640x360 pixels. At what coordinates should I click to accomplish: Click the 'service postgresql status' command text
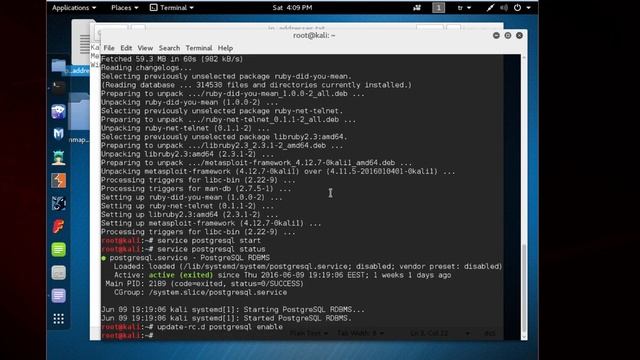[x=211, y=249]
